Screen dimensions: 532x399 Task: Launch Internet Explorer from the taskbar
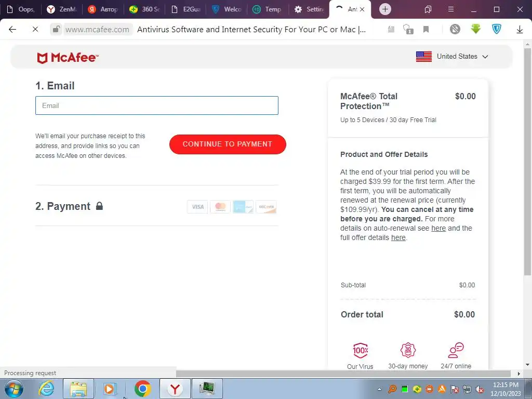tap(46, 389)
